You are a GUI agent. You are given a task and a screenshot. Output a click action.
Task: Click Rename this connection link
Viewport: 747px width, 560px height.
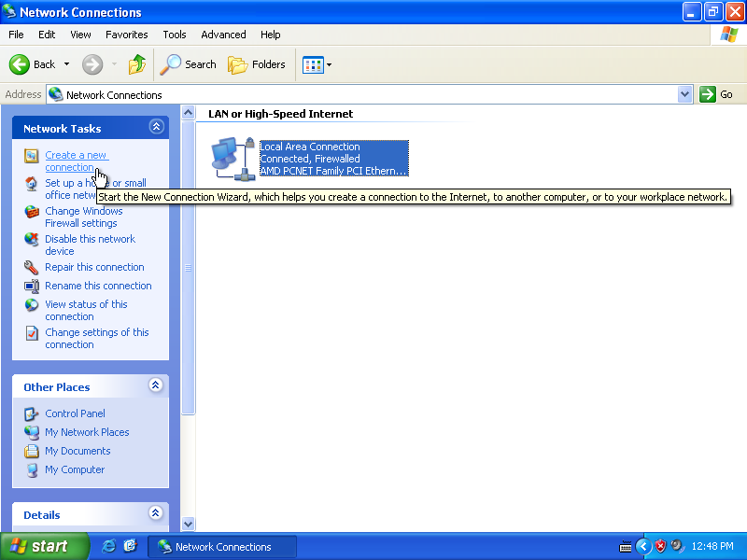tap(98, 286)
